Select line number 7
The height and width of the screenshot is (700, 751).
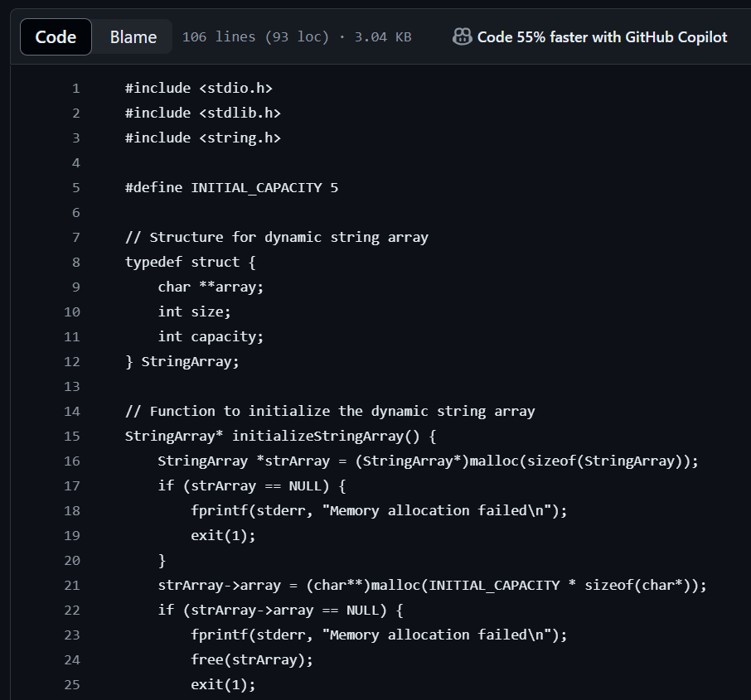tap(75, 238)
